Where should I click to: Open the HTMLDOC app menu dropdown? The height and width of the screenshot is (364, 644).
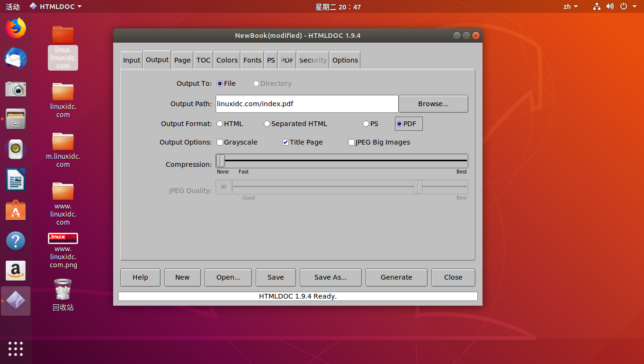tap(55, 7)
